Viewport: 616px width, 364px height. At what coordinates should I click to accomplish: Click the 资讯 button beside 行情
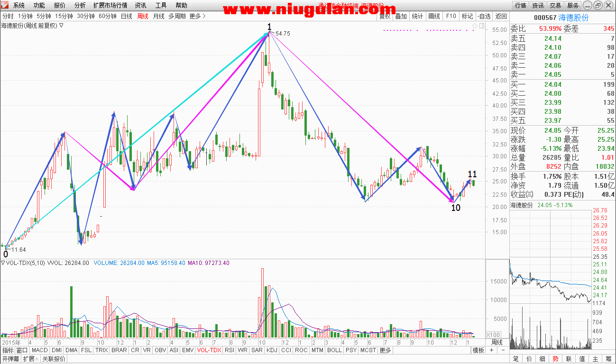pos(538,5)
